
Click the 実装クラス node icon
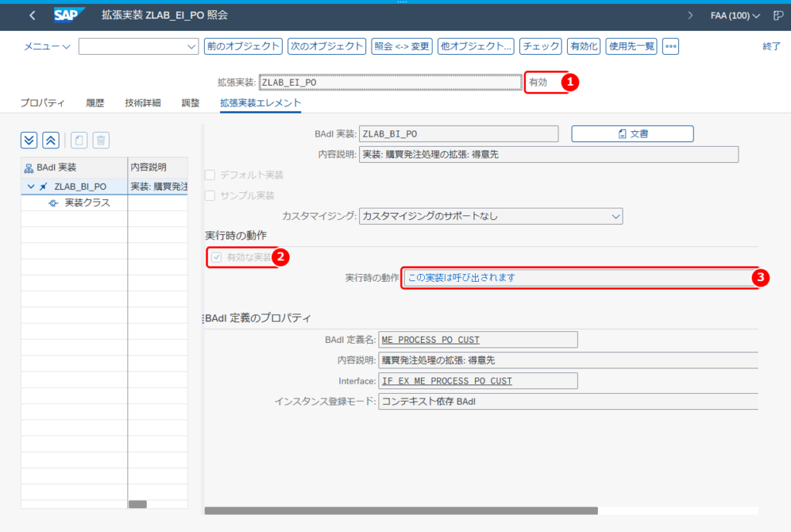53,203
